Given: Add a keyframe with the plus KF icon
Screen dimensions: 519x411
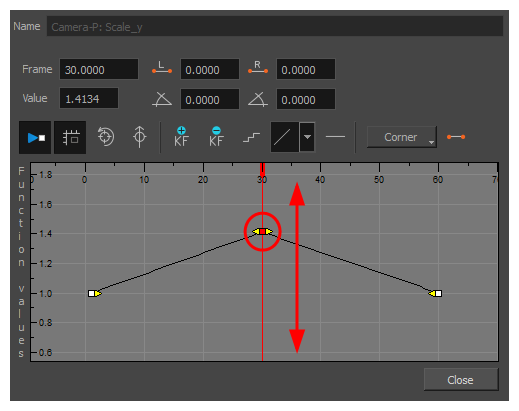Looking at the screenshot, I should [181, 137].
